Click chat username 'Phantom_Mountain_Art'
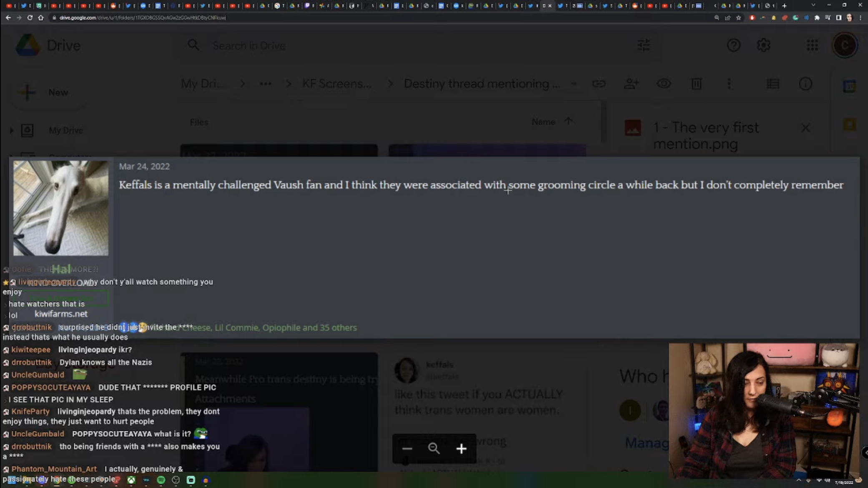Screen dimensions: 868x488 (x=54, y=469)
